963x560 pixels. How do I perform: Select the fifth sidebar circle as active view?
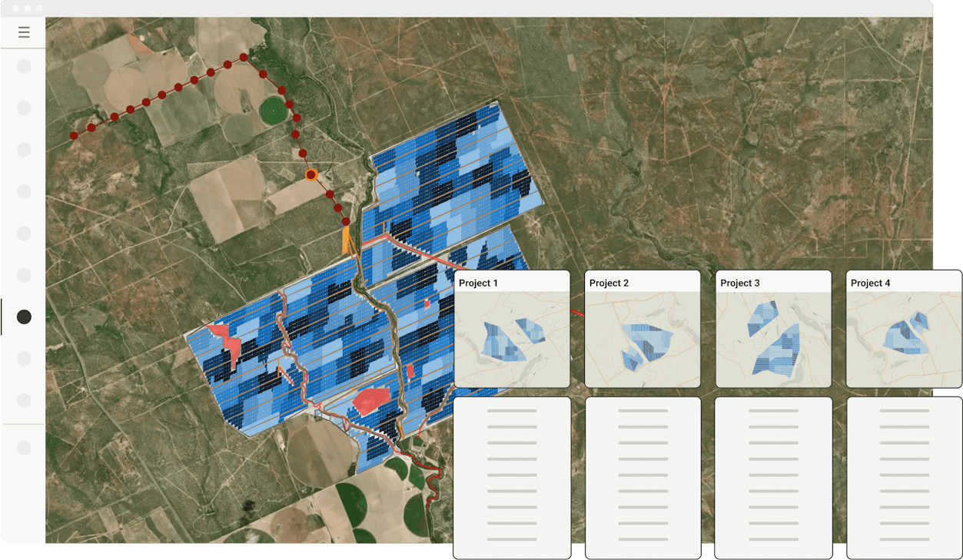point(24,234)
